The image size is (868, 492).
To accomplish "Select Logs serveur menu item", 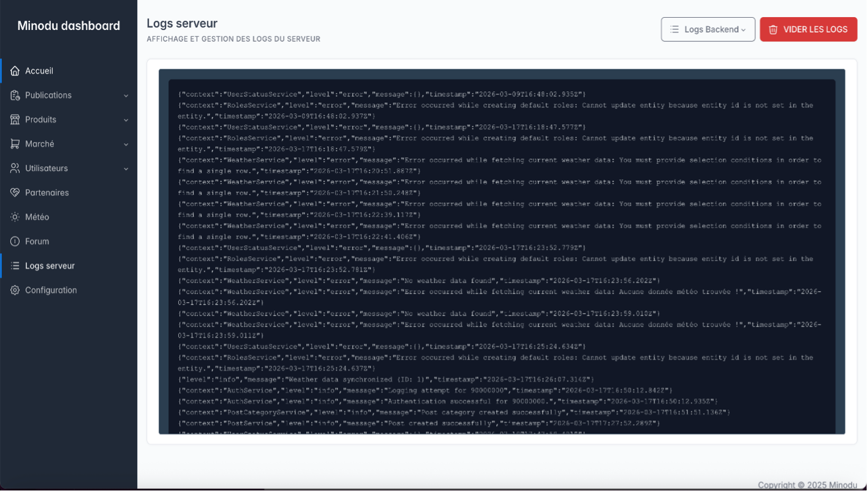I will pyautogui.click(x=69, y=266).
